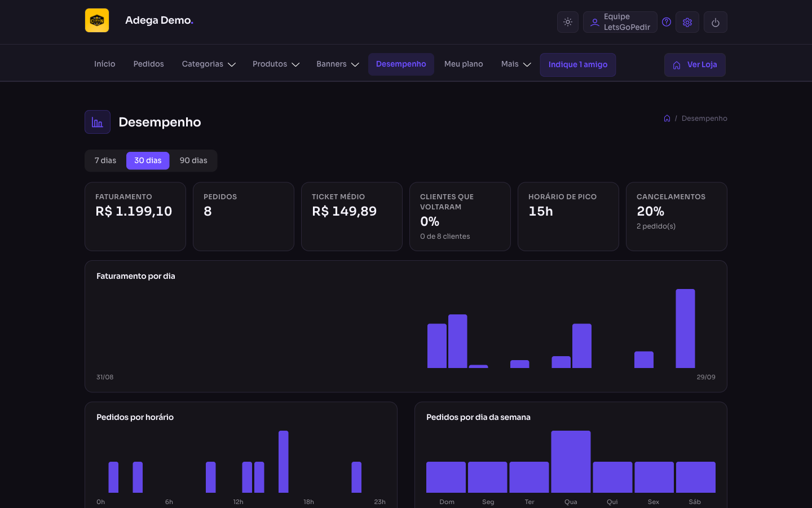Expand the Produtos dropdown
This screenshot has height=508, width=812.
[x=276, y=64]
